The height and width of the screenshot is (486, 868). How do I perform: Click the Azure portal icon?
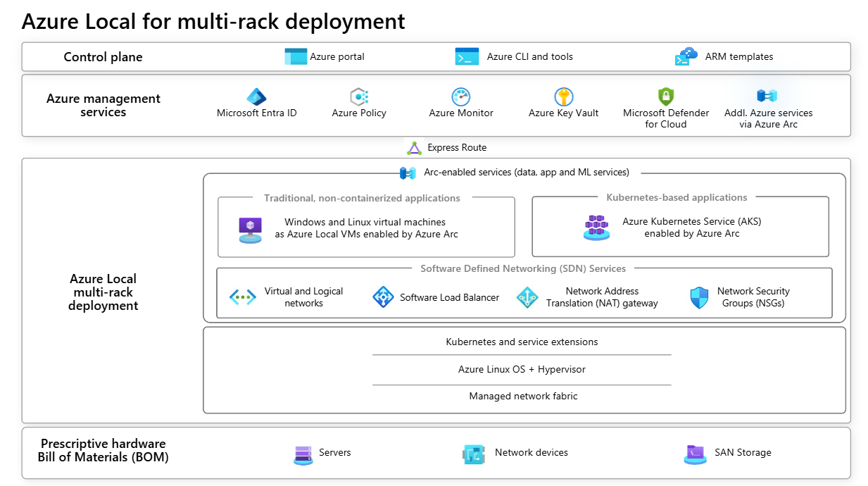click(296, 56)
